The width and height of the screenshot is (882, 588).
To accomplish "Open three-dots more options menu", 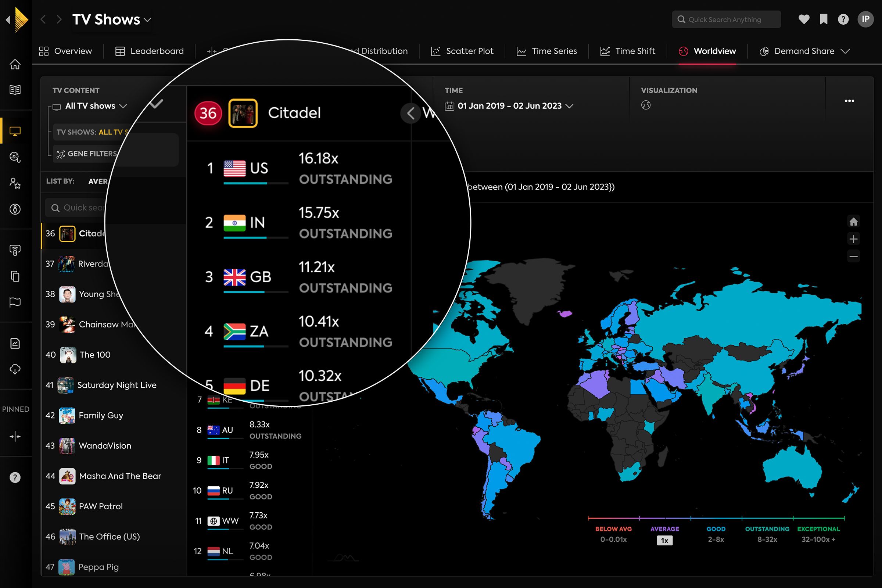I will (849, 101).
